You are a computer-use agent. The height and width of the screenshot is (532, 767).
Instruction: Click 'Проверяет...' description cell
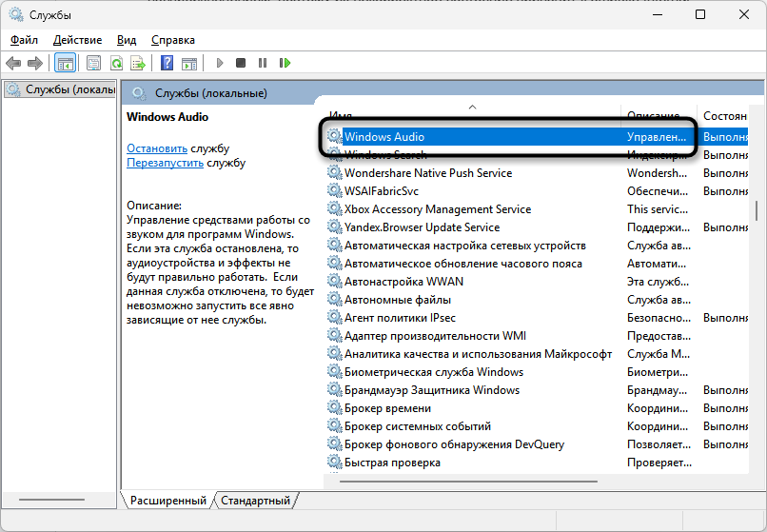coord(659,463)
